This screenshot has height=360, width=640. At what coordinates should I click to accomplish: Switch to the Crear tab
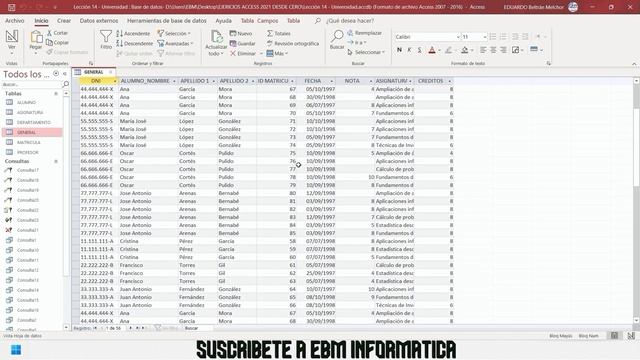click(x=64, y=20)
